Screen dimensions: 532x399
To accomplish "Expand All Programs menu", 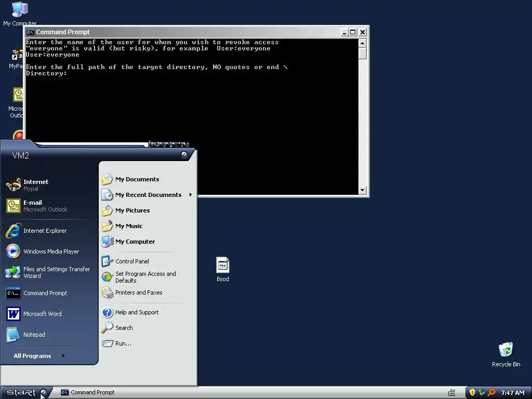I will pos(39,355).
